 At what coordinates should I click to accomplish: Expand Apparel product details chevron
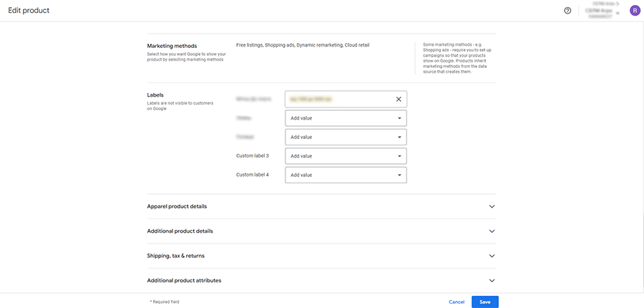(492, 206)
